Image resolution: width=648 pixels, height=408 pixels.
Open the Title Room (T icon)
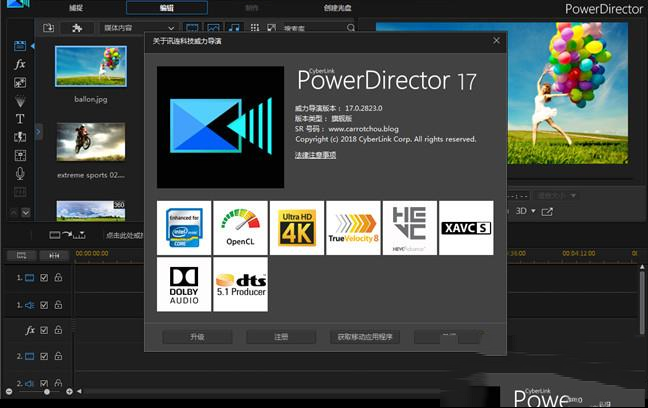click(x=19, y=119)
